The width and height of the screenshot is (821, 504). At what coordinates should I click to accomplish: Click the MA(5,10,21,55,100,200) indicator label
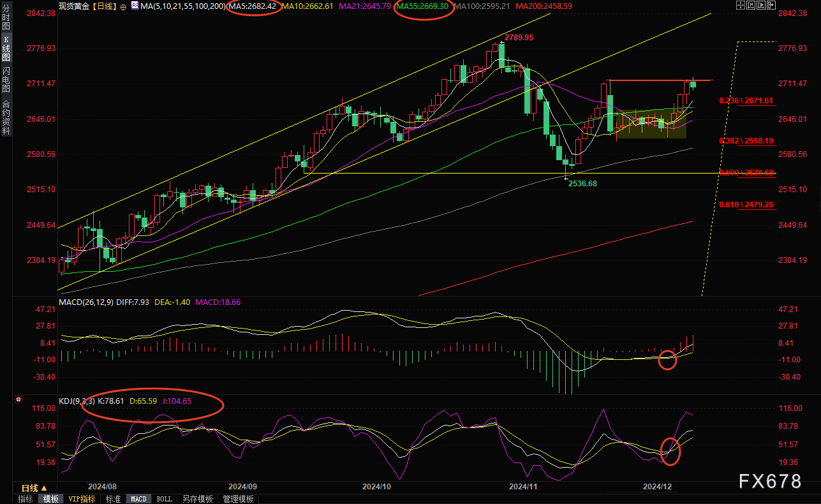click(x=182, y=6)
